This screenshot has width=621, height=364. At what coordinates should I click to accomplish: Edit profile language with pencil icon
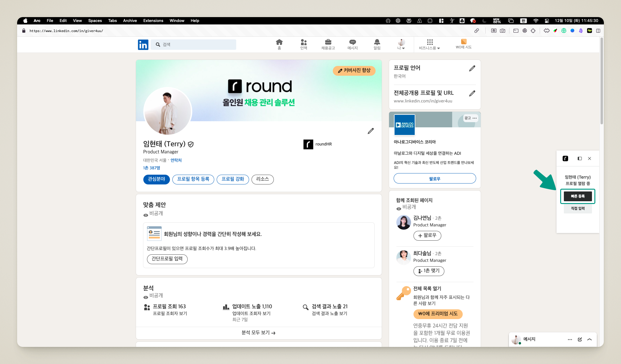472,68
